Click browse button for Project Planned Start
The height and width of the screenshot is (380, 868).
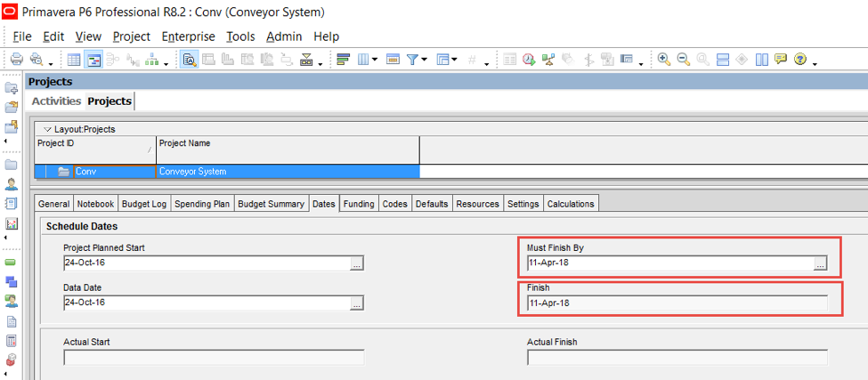pyautogui.click(x=357, y=263)
